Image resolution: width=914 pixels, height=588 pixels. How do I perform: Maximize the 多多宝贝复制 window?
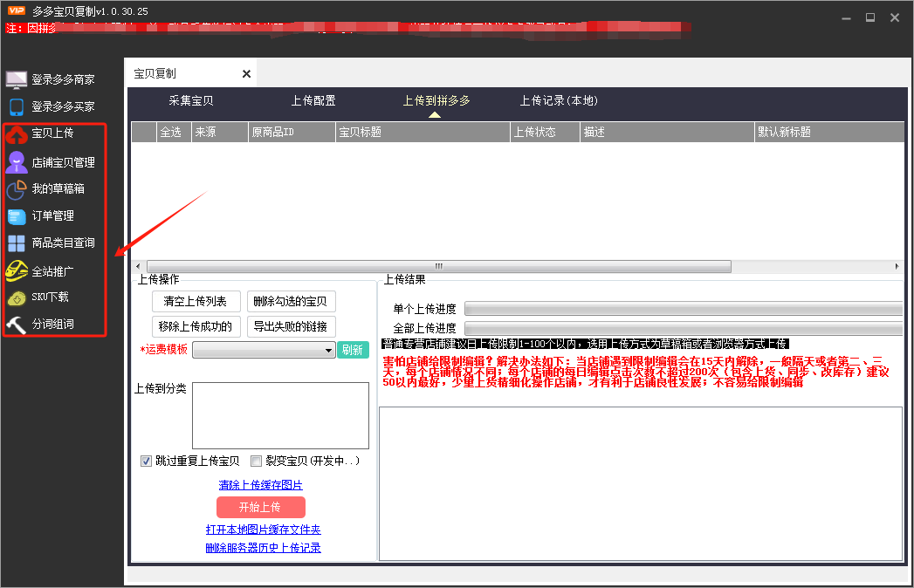[x=870, y=17]
